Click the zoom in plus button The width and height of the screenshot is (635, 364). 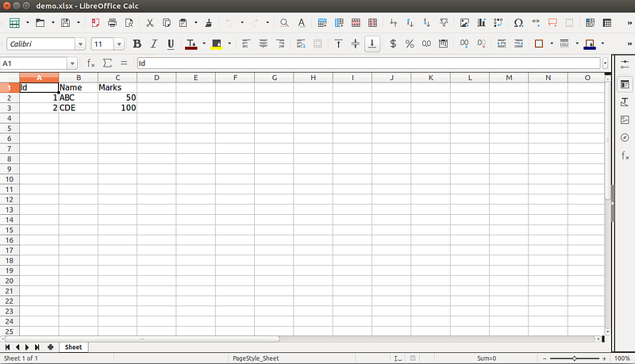pos(604,358)
